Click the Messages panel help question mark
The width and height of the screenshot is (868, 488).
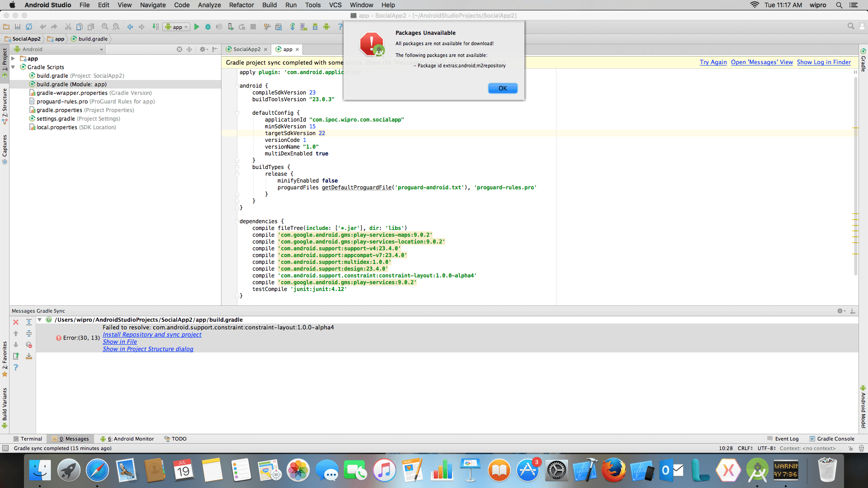pos(16,367)
